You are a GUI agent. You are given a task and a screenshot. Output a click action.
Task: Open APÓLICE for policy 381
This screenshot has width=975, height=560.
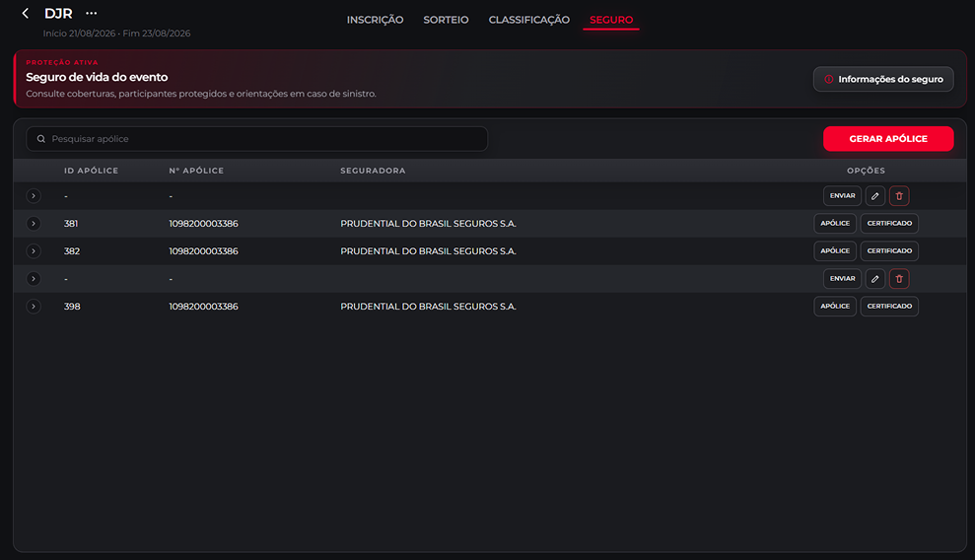834,223
